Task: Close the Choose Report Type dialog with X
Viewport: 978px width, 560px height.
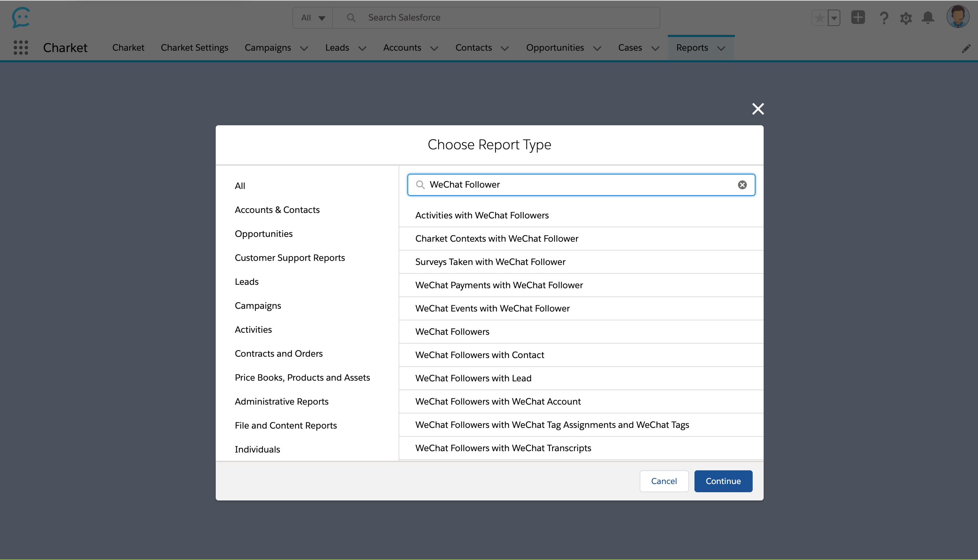Action: tap(758, 109)
